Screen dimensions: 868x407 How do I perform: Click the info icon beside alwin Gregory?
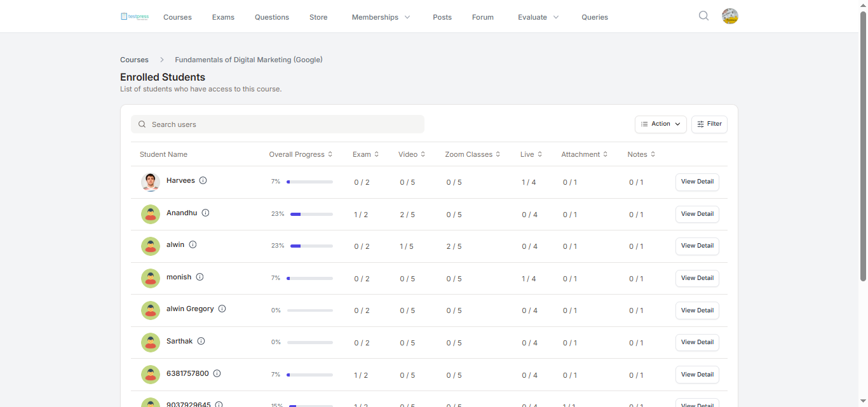[222, 309]
